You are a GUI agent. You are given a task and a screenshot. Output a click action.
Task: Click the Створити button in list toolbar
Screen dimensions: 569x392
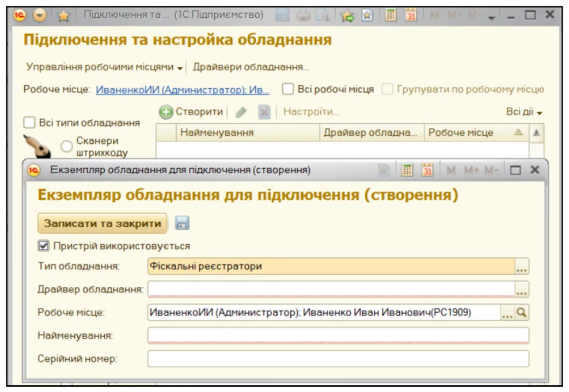(191, 112)
